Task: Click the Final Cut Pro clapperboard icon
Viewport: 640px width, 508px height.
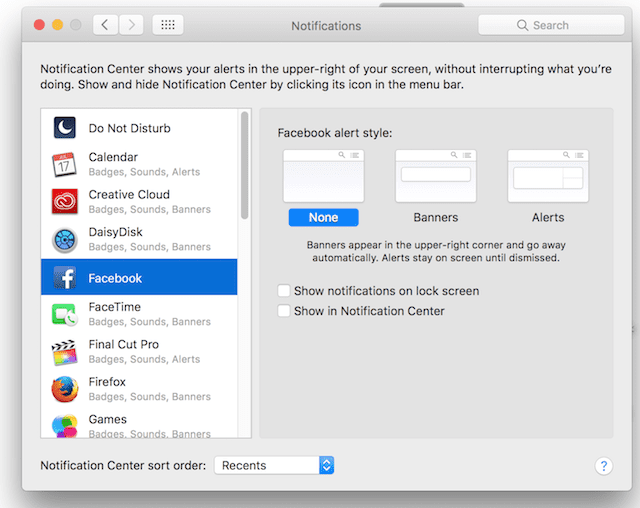Action: coord(64,352)
